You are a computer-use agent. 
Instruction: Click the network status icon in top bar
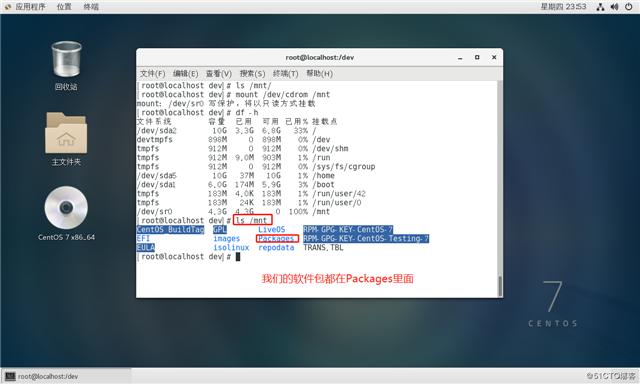point(600,7)
